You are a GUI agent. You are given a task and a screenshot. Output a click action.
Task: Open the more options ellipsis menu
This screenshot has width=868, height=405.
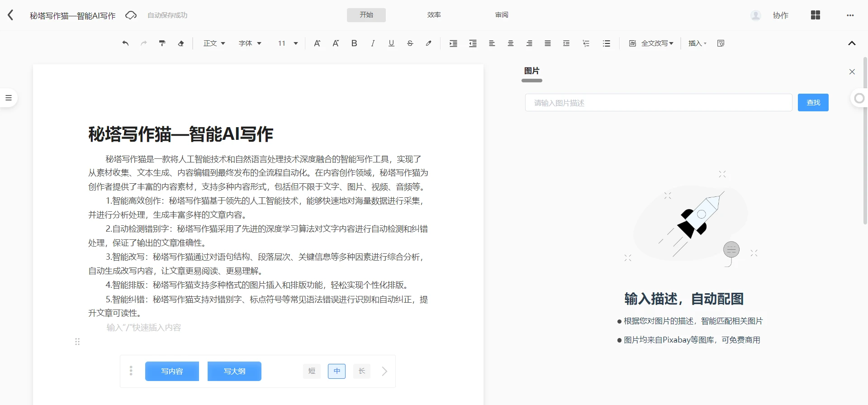850,15
